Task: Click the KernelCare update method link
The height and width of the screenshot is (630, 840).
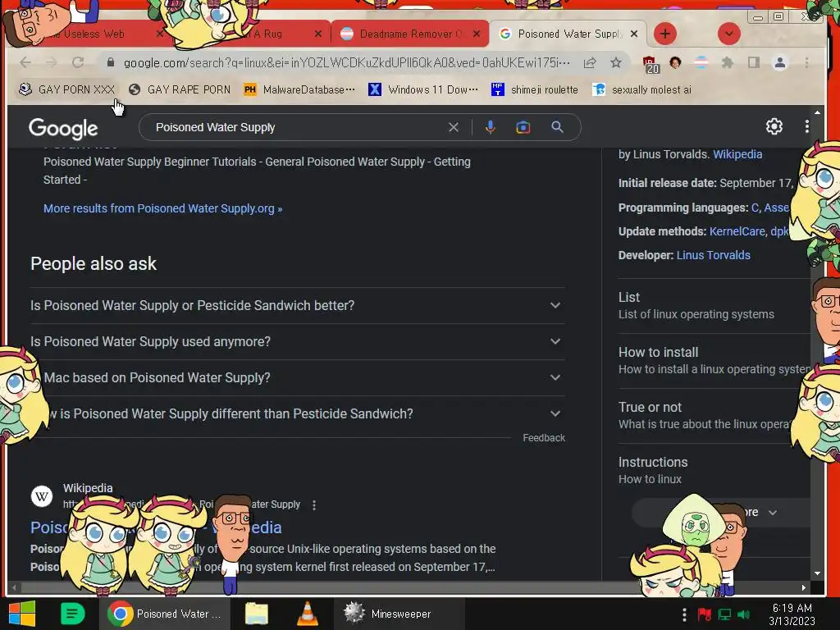Action: [x=737, y=231]
